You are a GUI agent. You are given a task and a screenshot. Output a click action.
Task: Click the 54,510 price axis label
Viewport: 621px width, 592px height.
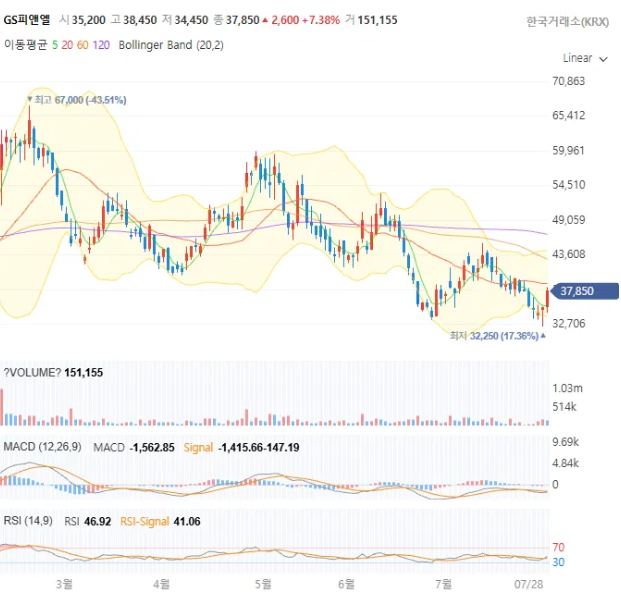tap(568, 185)
